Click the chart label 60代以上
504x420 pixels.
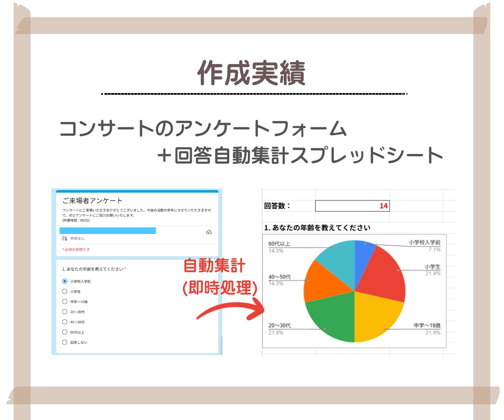coord(279,244)
